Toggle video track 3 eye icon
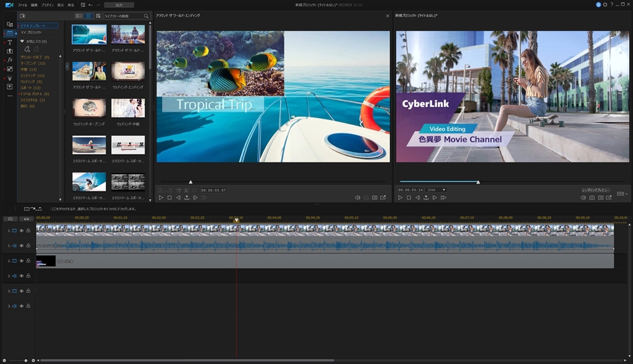 coord(22,291)
